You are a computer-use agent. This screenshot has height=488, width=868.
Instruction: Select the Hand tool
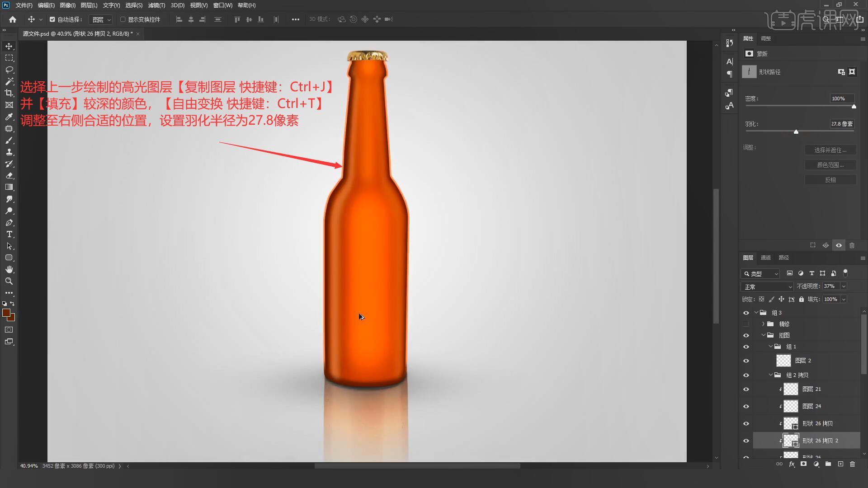pos(9,270)
